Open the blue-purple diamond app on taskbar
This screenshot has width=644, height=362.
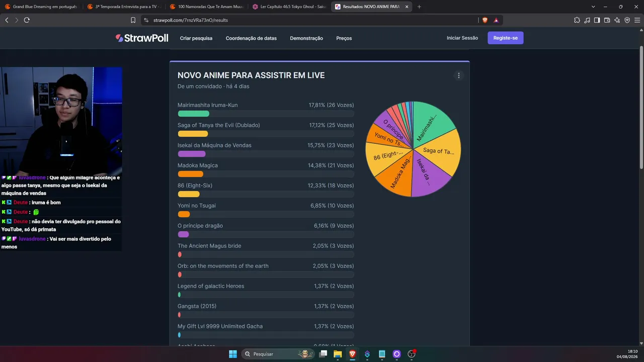point(367,354)
